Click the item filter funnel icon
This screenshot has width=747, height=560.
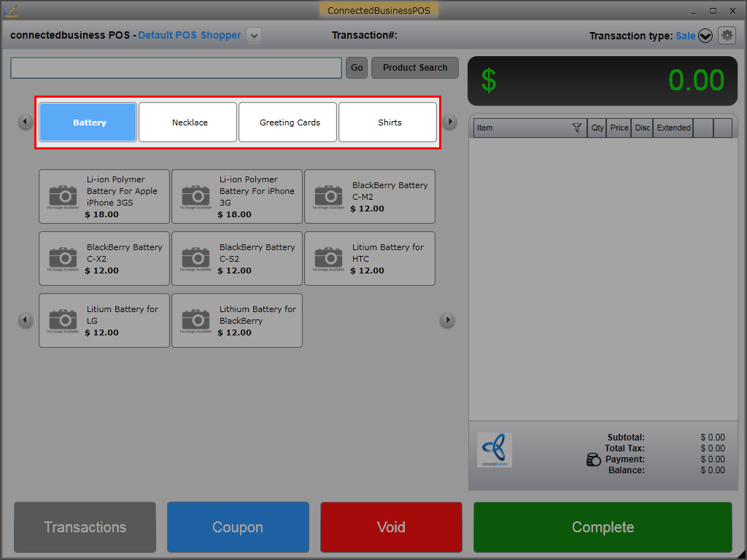coord(577,128)
